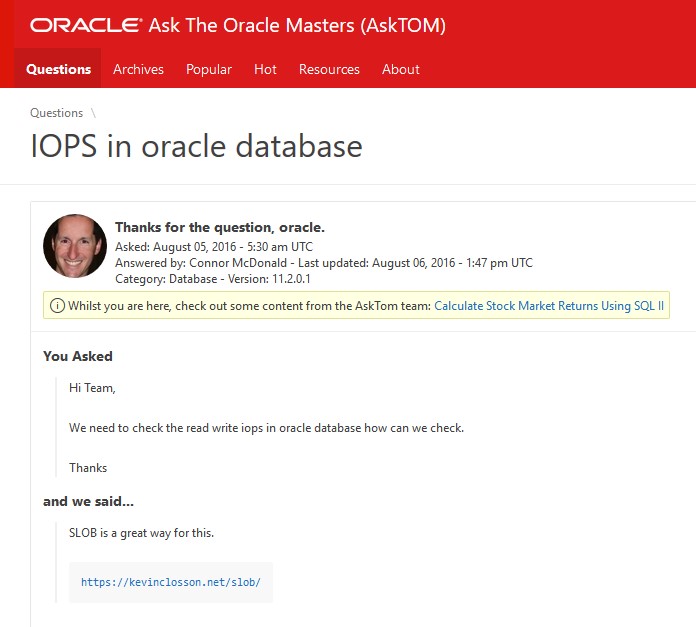Click the Questions breadcrumb link
This screenshot has height=627, width=696.
click(x=56, y=113)
